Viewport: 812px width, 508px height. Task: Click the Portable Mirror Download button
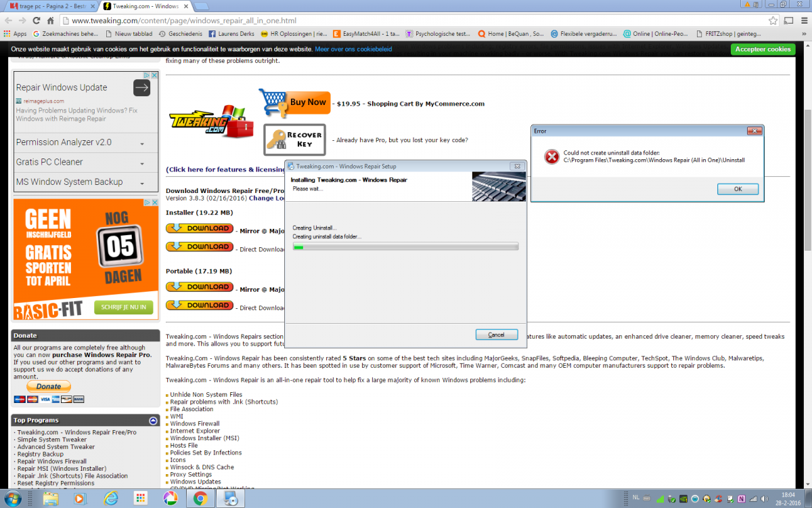click(200, 287)
